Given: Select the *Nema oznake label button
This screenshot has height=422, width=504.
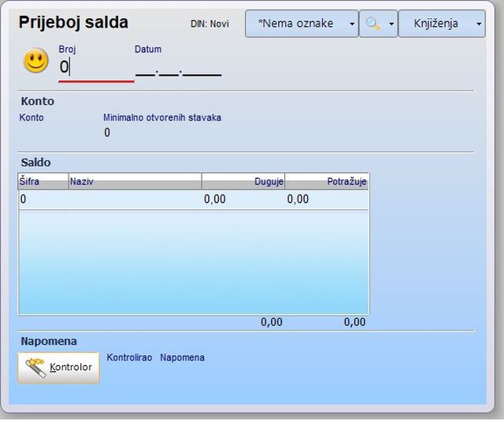Looking at the screenshot, I should 295,24.
